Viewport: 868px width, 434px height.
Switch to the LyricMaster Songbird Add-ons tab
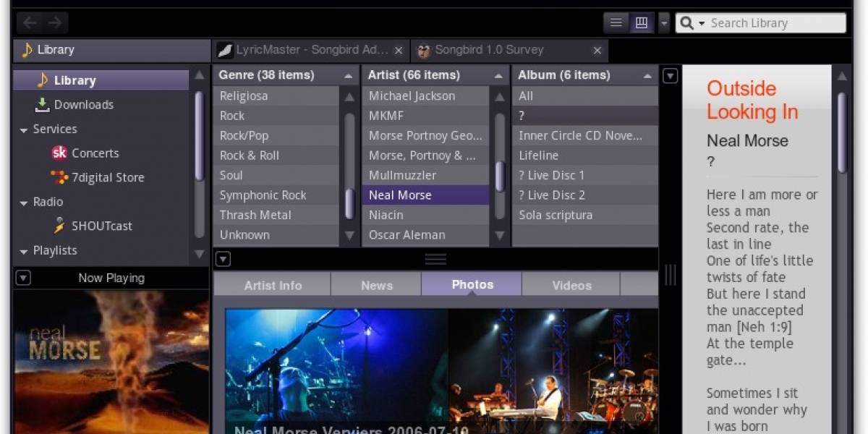pos(311,50)
